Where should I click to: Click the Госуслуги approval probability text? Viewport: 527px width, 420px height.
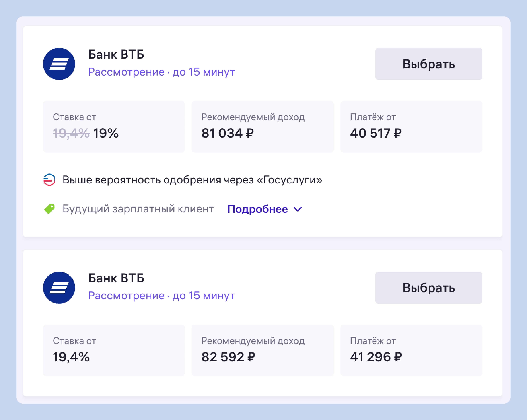click(192, 180)
